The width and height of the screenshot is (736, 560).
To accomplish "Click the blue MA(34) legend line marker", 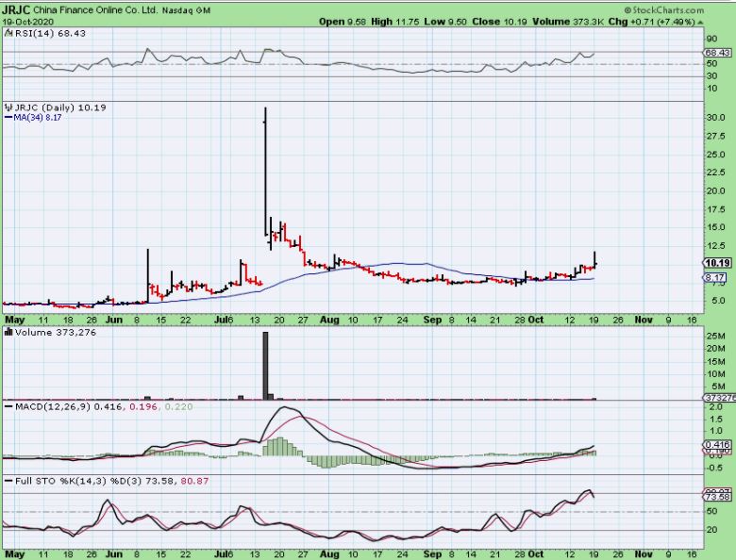I will (x=8, y=117).
